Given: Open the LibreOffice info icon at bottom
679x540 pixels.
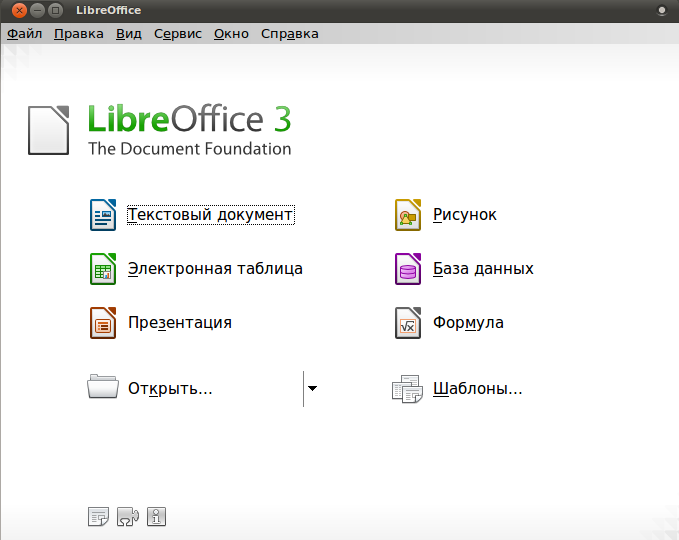Looking at the screenshot, I should 156,517.
